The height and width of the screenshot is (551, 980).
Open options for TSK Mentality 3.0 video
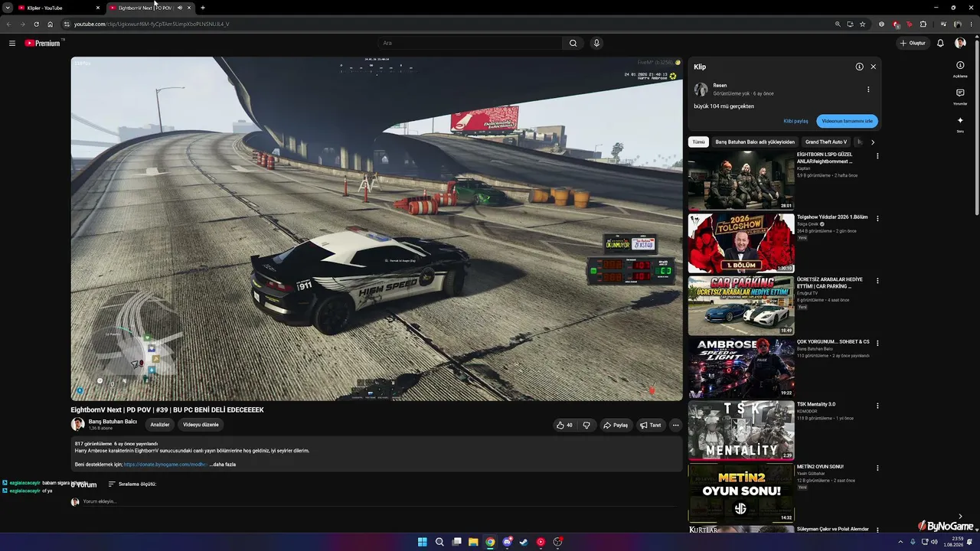877,406
